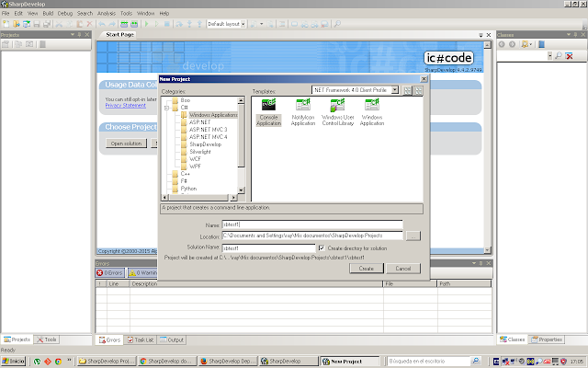Open Classes panel search dropdown arrow

pyautogui.click(x=549, y=56)
